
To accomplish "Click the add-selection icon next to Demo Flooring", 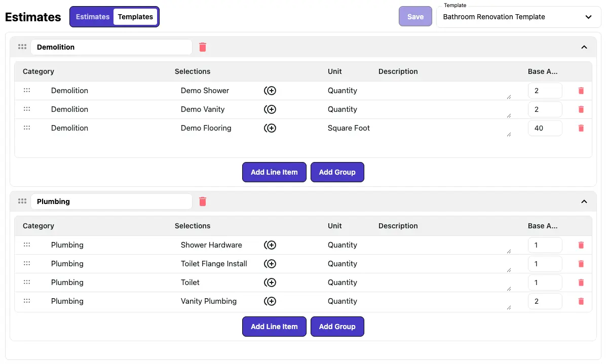I will [270, 128].
